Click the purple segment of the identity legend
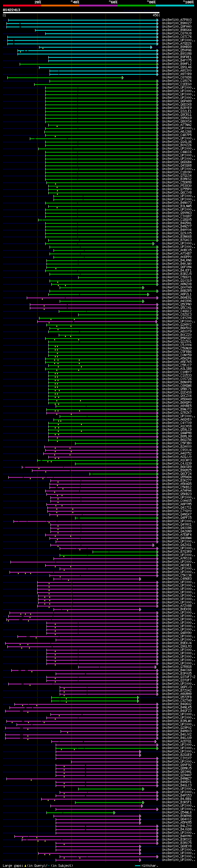This screenshot has height=868, width=197. pos(99,6)
